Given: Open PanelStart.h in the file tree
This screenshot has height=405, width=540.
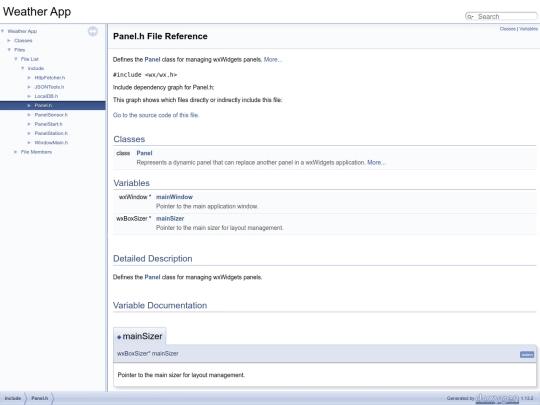Looking at the screenshot, I should point(48,124).
